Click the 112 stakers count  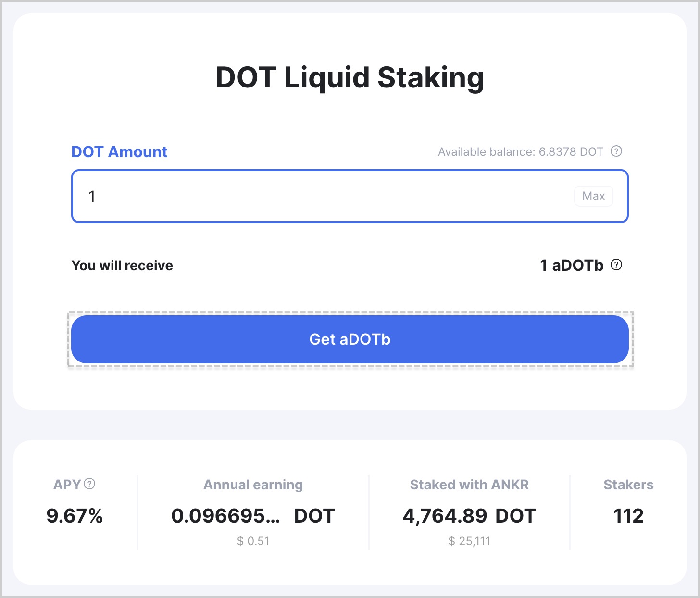tap(628, 516)
